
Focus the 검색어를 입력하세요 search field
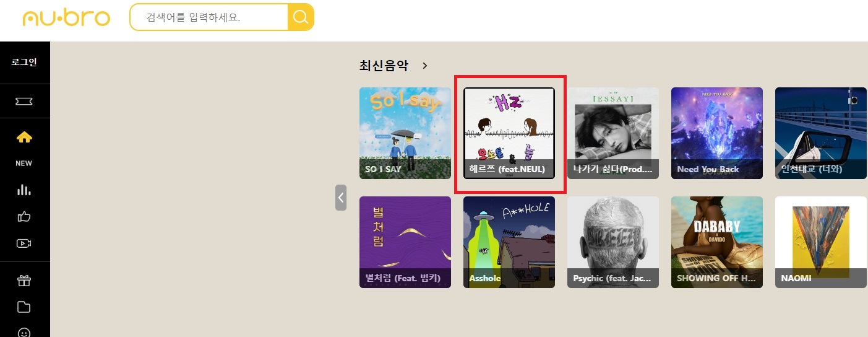[209, 17]
